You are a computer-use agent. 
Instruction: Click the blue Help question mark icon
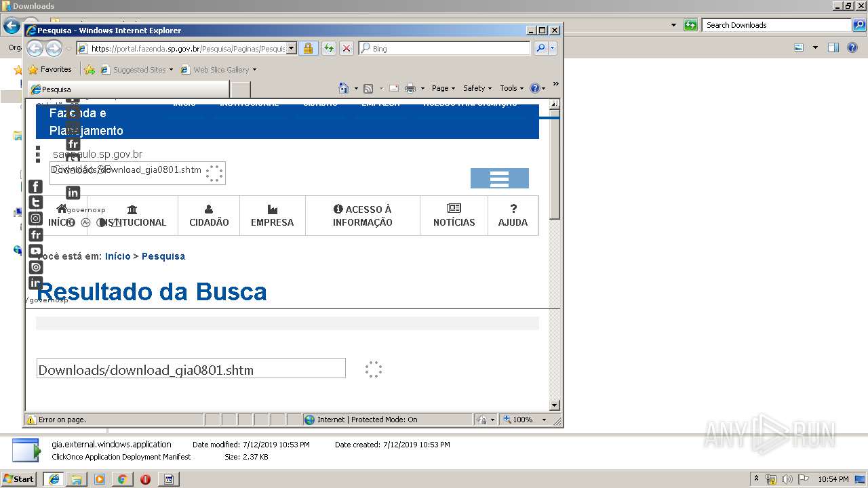point(534,88)
